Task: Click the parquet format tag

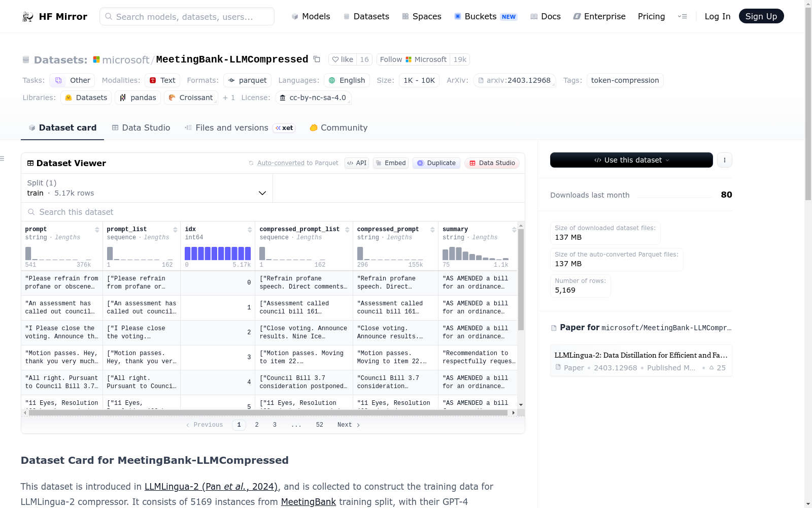Action: [247, 80]
